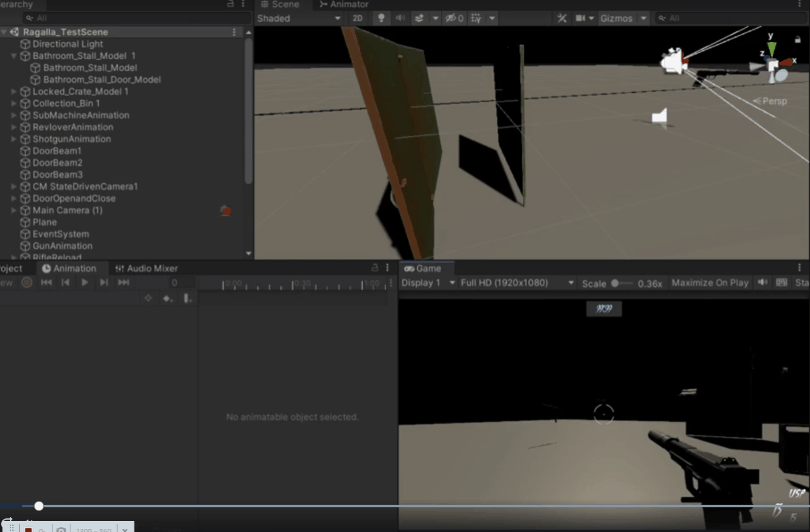
Task: Open scene effects dropdown arrow
Action: pyautogui.click(x=436, y=18)
